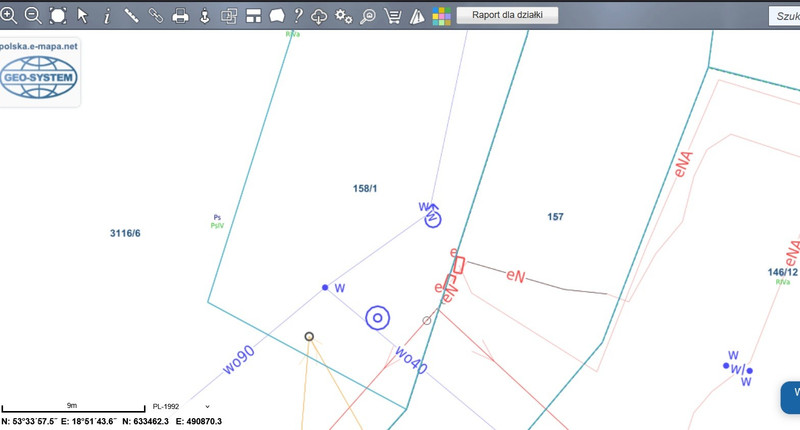Click the chain link share icon
Viewport: 800px width, 430px height.
[156, 16]
